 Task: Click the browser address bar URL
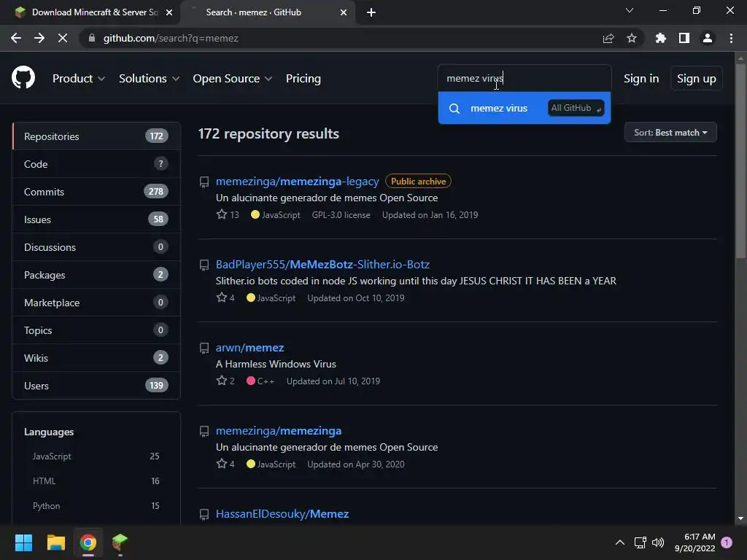click(x=171, y=38)
